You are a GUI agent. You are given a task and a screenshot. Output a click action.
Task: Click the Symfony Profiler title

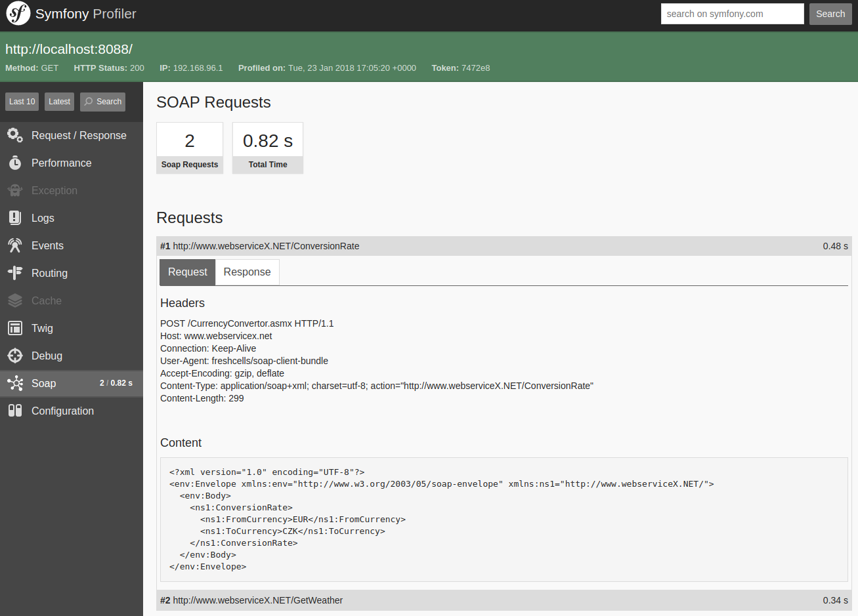coord(86,14)
